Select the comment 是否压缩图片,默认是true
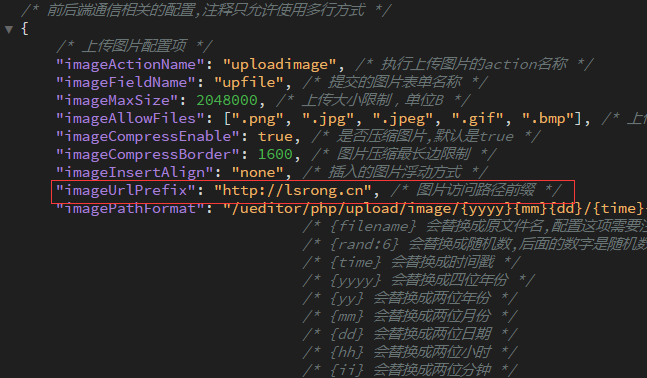This screenshot has height=378, width=647. pyautogui.click(x=426, y=136)
